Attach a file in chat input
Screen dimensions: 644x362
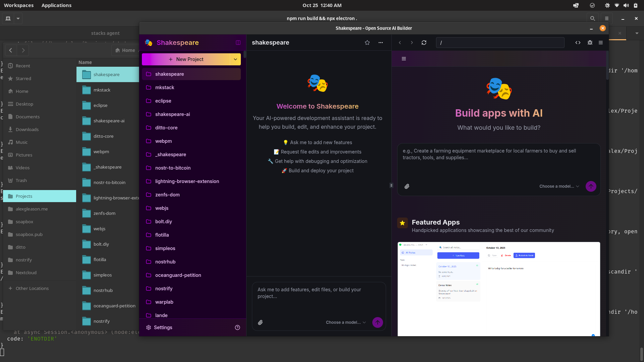(x=260, y=322)
